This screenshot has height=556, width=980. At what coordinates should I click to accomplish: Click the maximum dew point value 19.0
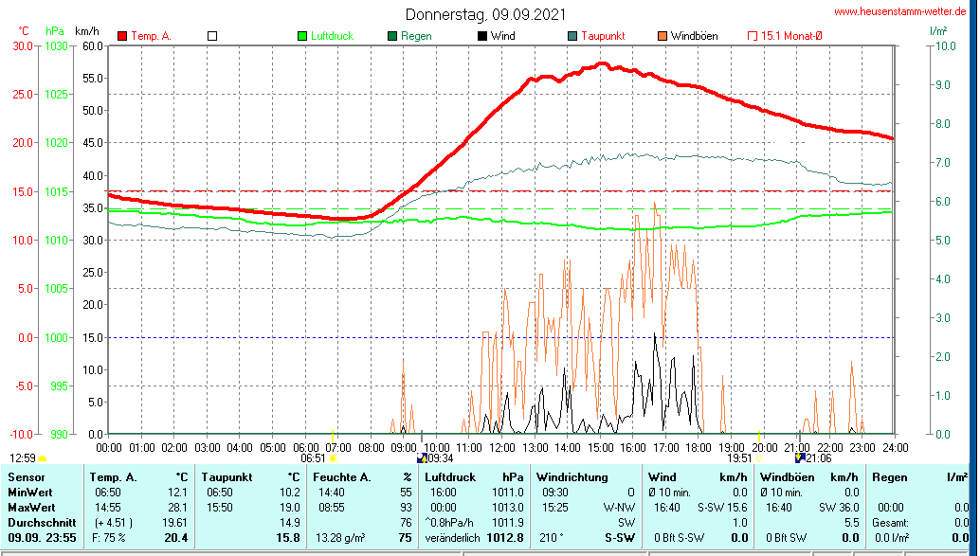click(x=290, y=508)
